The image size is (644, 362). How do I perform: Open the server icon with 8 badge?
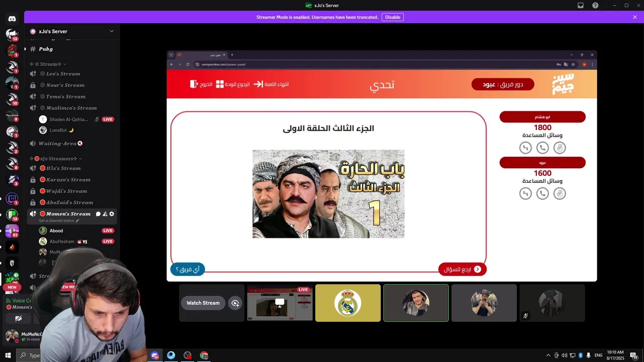coord(12,164)
